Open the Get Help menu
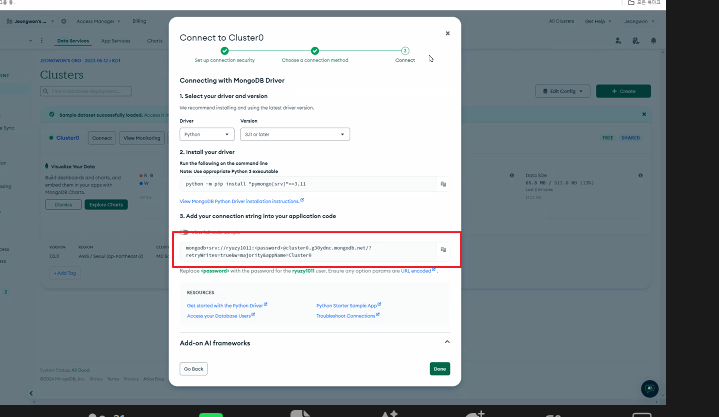Screen dimensions: 719x417 point(597,21)
